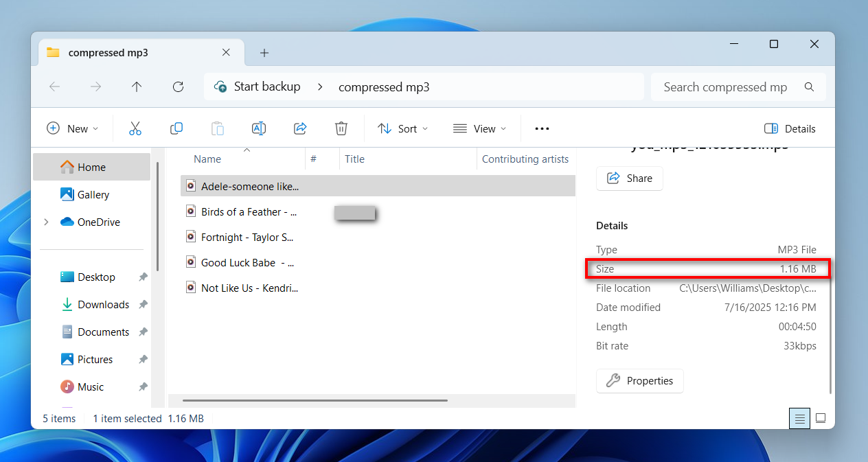Click the Cut scissors icon
The width and height of the screenshot is (868, 462).
click(135, 128)
